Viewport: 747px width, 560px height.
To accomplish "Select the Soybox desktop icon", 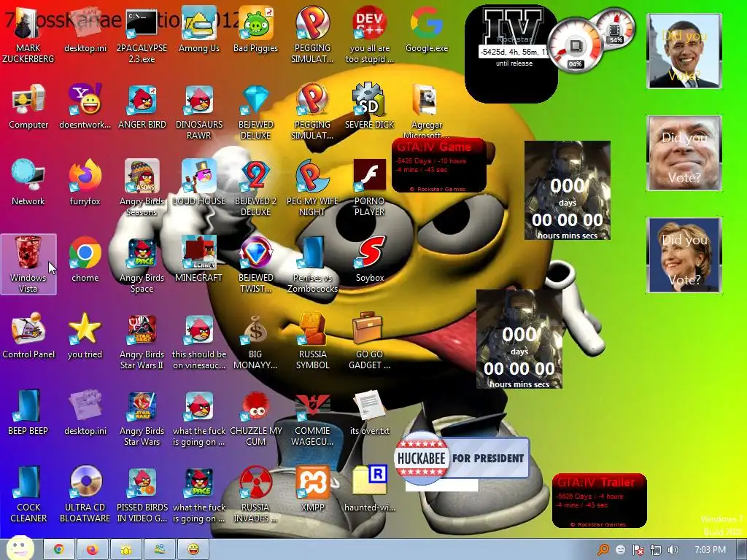I will (370, 260).
